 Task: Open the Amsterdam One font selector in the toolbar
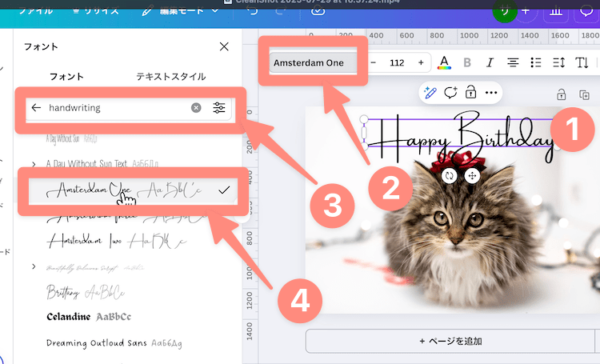[x=313, y=63]
